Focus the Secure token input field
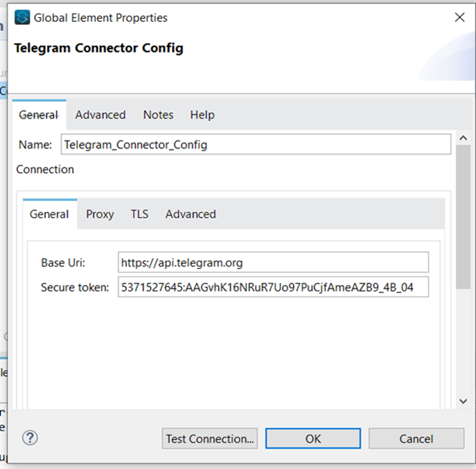The image size is (476, 469). coord(273,287)
